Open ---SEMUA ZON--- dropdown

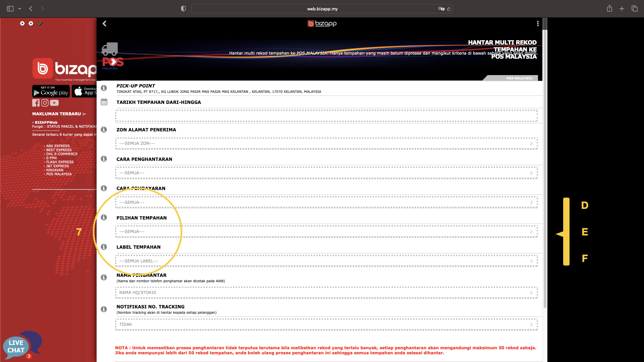326,143
